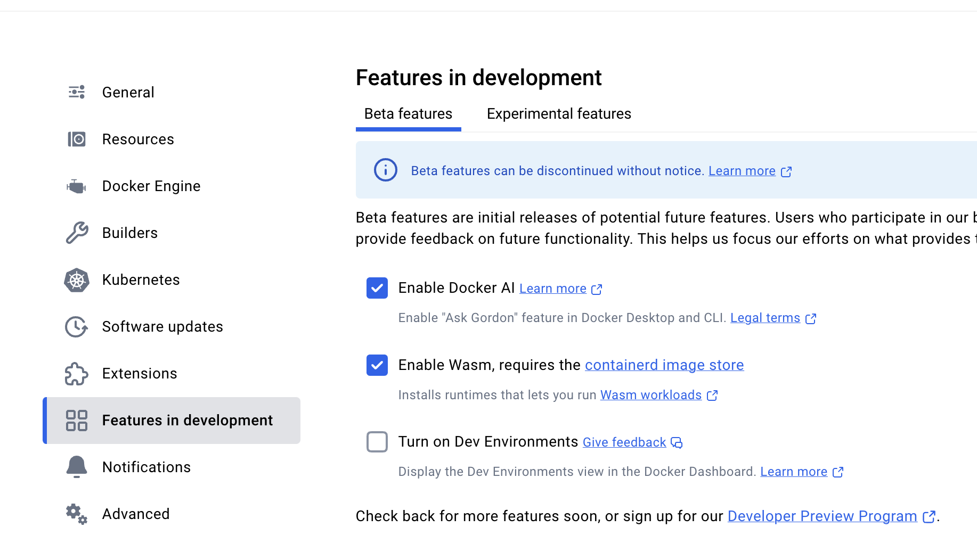Click the Give feedback link
The width and height of the screenshot is (977, 560).
624,442
